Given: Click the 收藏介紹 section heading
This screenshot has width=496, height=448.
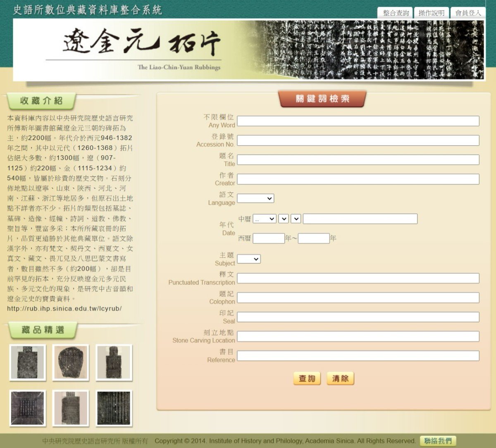Looking at the screenshot, I should click(x=41, y=101).
